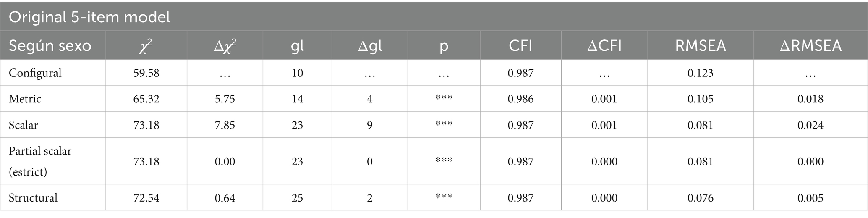868x218 pixels.
Task: Click the 'gl' column header
Action: (x=297, y=45)
